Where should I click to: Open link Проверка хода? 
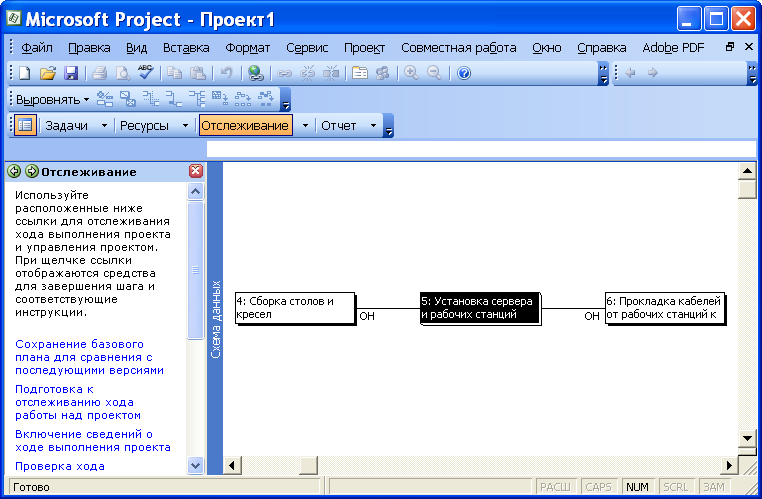[x=60, y=466]
